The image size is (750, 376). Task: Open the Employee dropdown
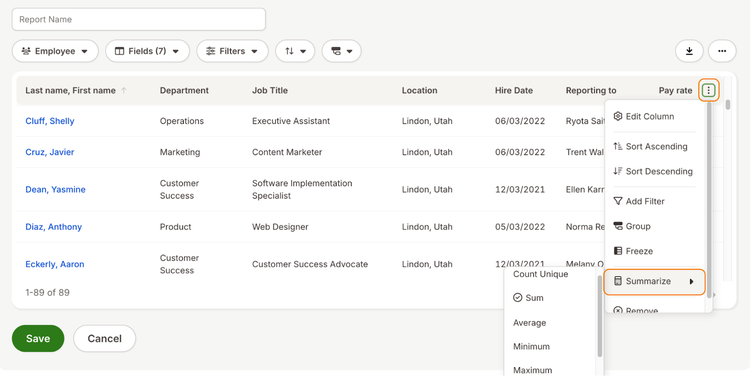[x=55, y=51]
